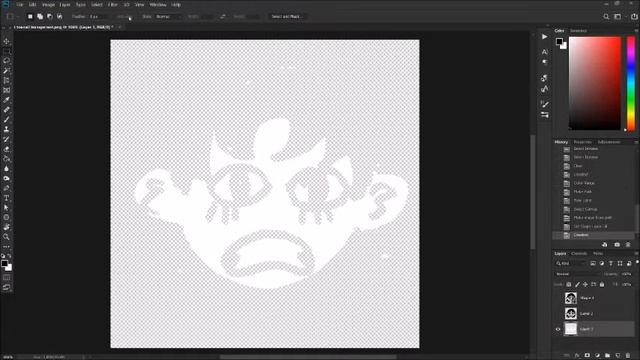Viewport: 640px width, 360px height.
Task: Hide Layer 1 with eye icon
Action: coord(558,329)
